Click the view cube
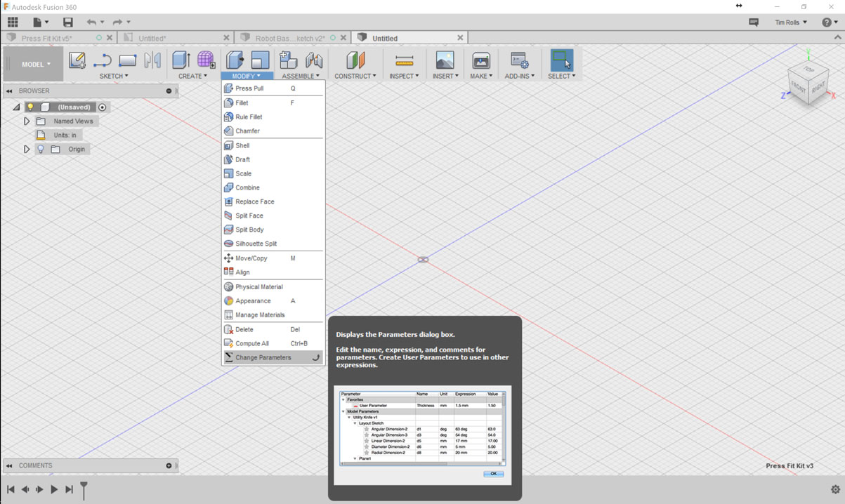 tap(808, 84)
